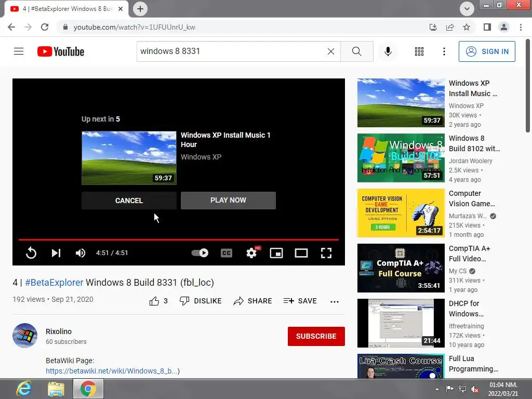Dislike the video
This screenshot has width=532, height=399.
201,301
